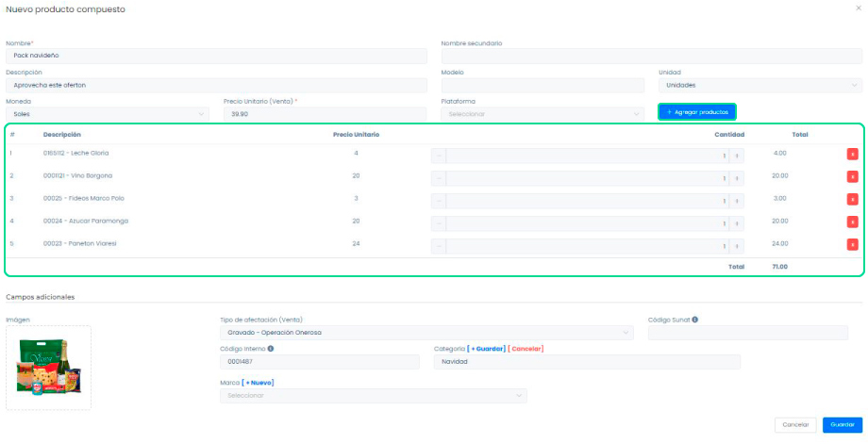Delete the Leche Gloria product row
Image resolution: width=868 pixels, height=444 pixels.
852,154
